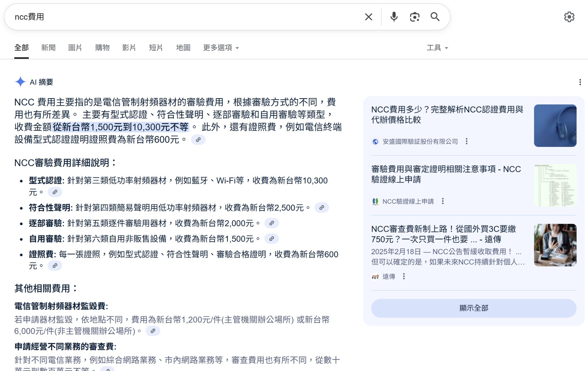Switch to the 短片 tab
588x371 pixels.
[x=156, y=48]
